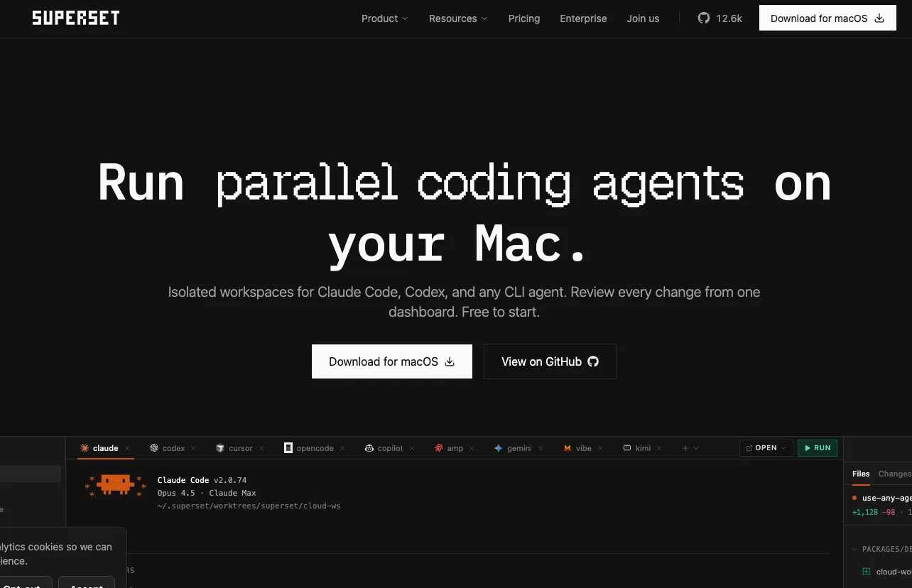This screenshot has height=588, width=912.
Task: Click the Opus 4.5 · Claude Max text
Action: (207, 493)
